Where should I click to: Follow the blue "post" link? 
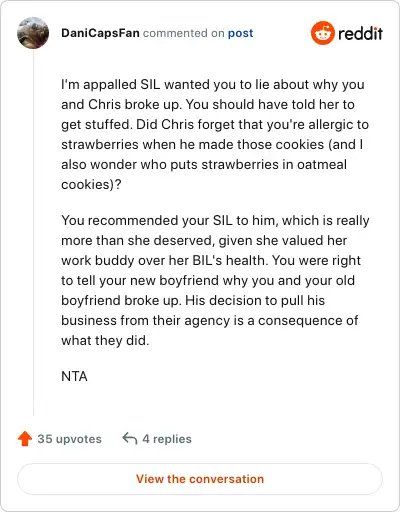tap(240, 33)
